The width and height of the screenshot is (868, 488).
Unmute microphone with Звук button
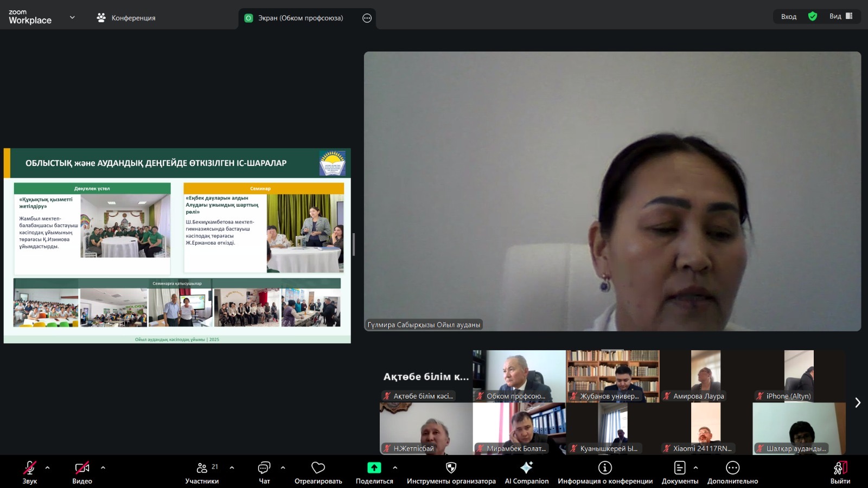tap(30, 468)
